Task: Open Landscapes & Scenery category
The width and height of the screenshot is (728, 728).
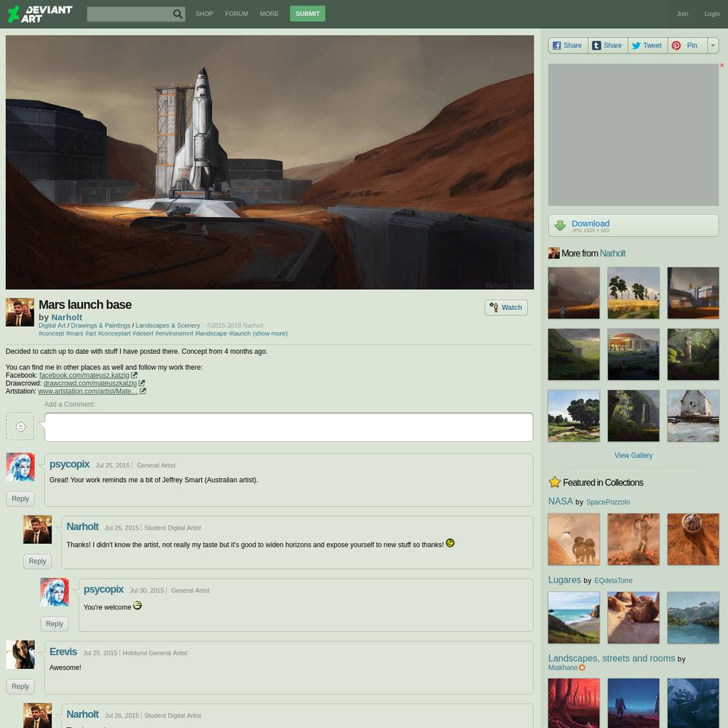Action: (167, 325)
